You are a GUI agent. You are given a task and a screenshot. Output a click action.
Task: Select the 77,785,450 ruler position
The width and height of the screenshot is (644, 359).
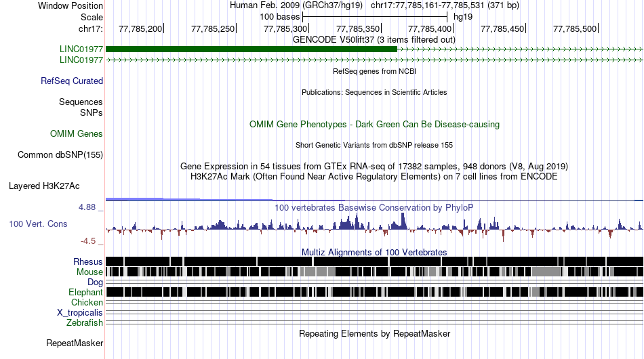tap(503, 28)
